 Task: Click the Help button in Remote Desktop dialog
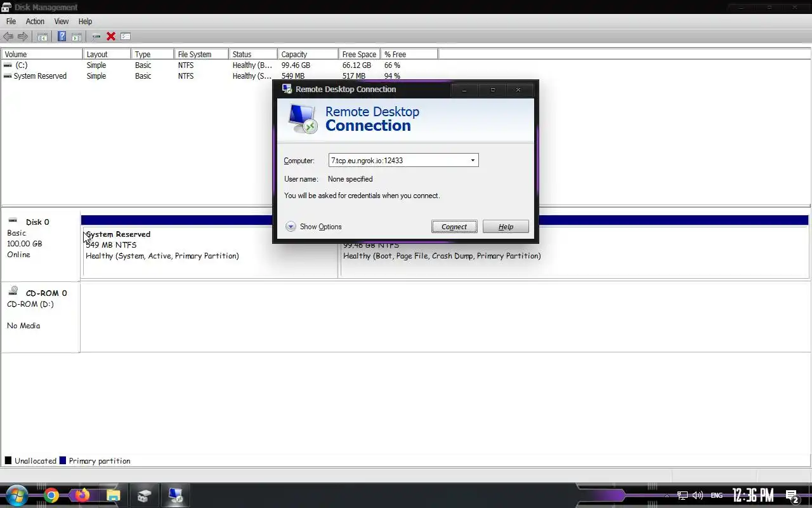tap(506, 227)
